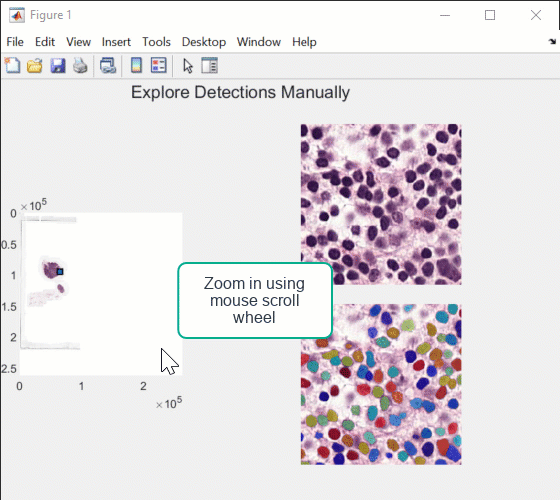Click the top H&E stained cell image

coord(381,204)
